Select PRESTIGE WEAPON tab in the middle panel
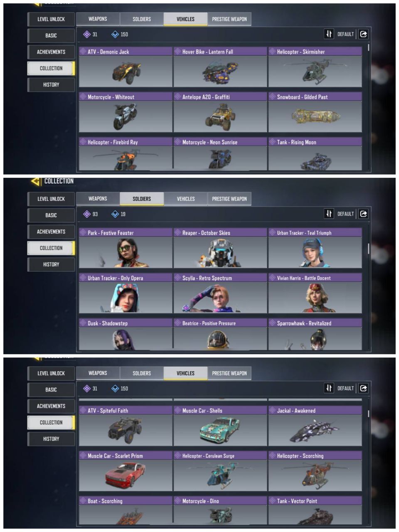 229,199
